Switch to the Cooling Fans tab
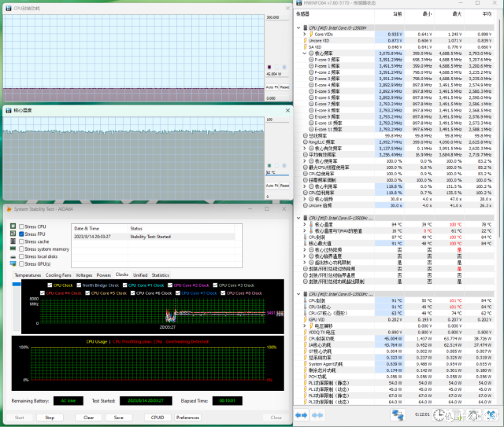504x427 pixels. coord(58,275)
